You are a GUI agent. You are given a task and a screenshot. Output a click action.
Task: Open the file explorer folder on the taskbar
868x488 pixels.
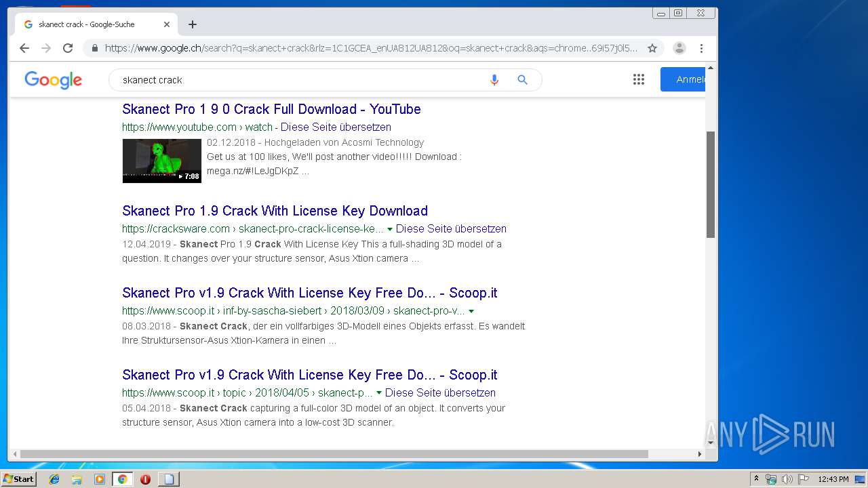[77, 479]
